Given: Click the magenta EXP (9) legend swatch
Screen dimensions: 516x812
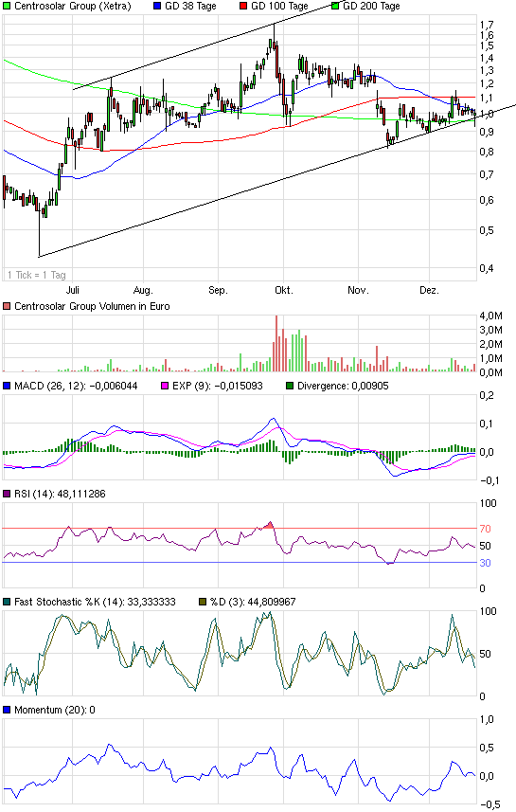Looking at the screenshot, I should pyautogui.click(x=165, y=386).
